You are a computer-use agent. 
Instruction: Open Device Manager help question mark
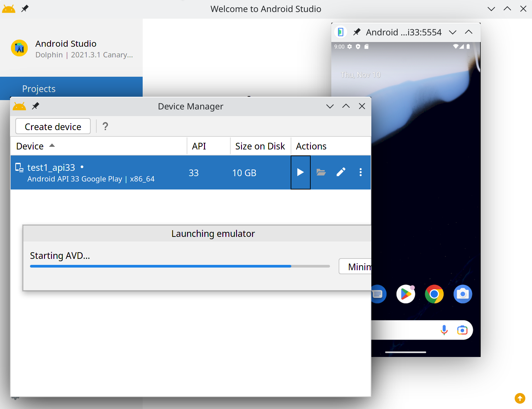click(105, 126)
